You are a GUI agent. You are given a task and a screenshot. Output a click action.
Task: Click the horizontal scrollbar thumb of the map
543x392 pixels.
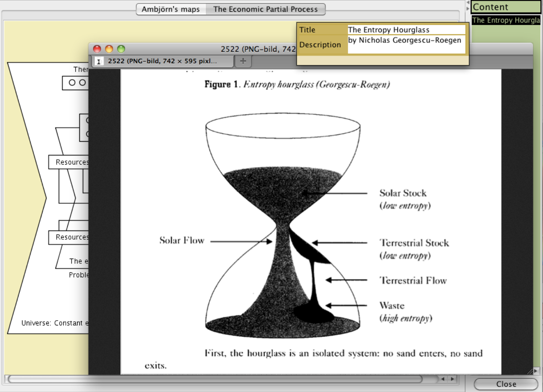[215, 379]
